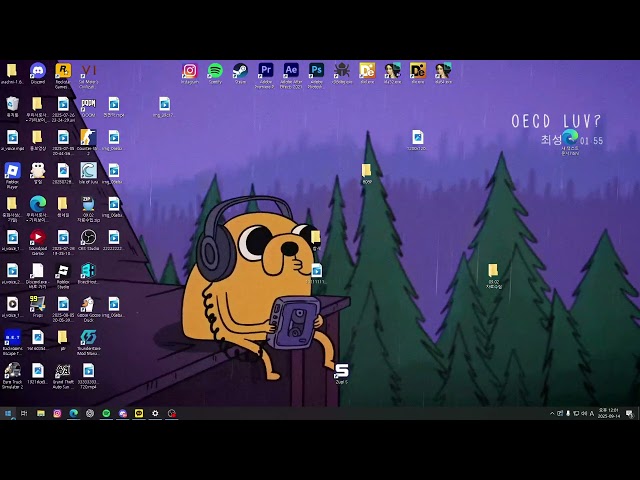
Task: Switch to Spotify on the taskbar
Action: 106,413
